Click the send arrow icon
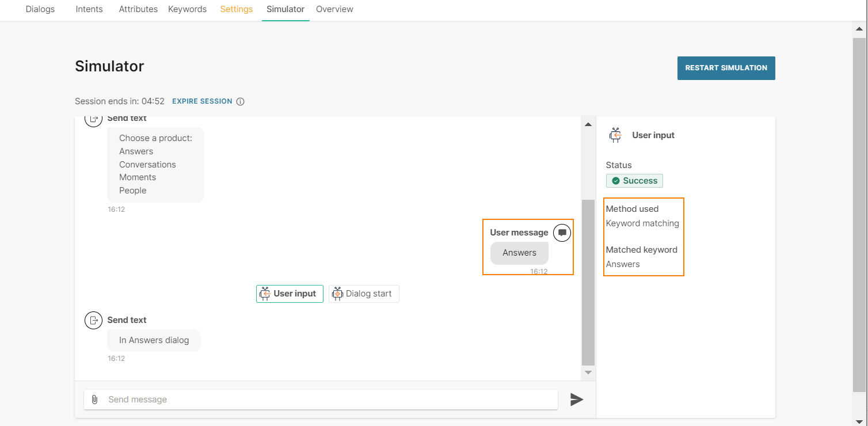This screenshot has width=868, height=426. click(577, 400)
